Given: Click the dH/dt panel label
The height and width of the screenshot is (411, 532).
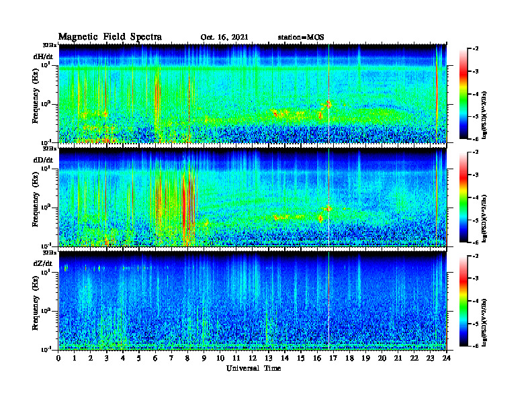Looking at the screenshot, I should point(44,56).
